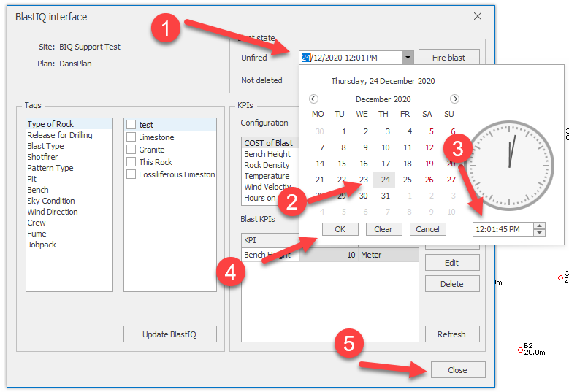This screenshot has width=569, height=392.
Task: Pick 23 December in the calendar
Action: click(364, 180)
